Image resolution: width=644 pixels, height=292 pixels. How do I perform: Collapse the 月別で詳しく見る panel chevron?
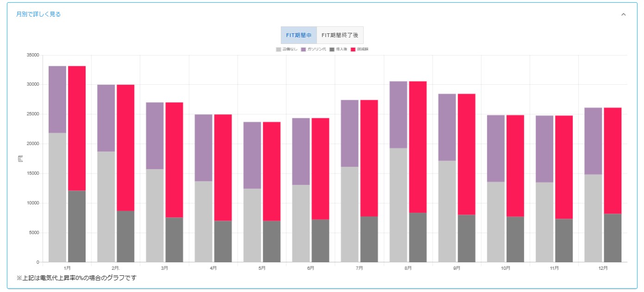tap(623, 14)
